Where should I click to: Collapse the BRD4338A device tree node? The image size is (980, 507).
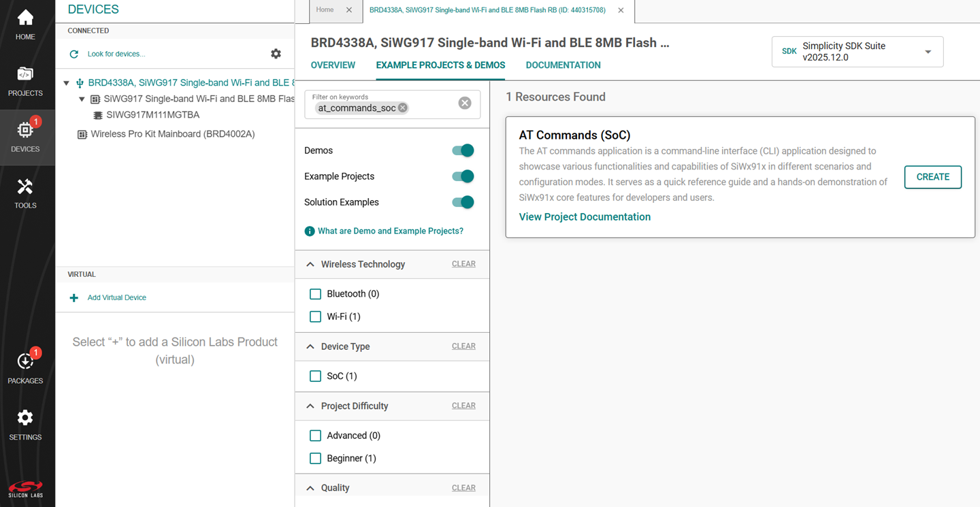(66, 83)
